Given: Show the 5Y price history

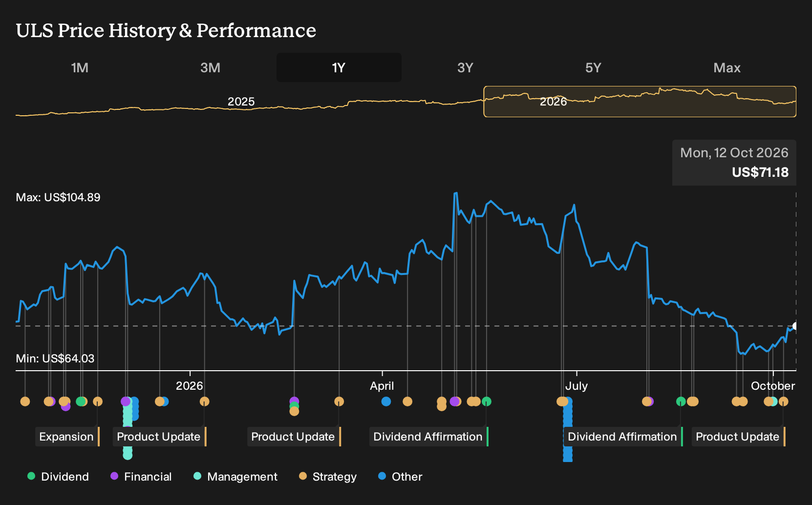Looking at the screenshot, I should [593, 67].
